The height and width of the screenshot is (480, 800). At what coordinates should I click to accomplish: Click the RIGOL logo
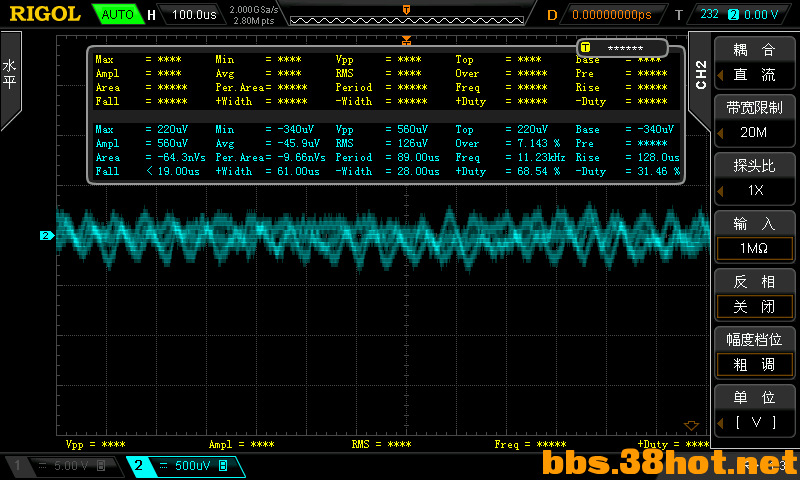pos(45,14)
